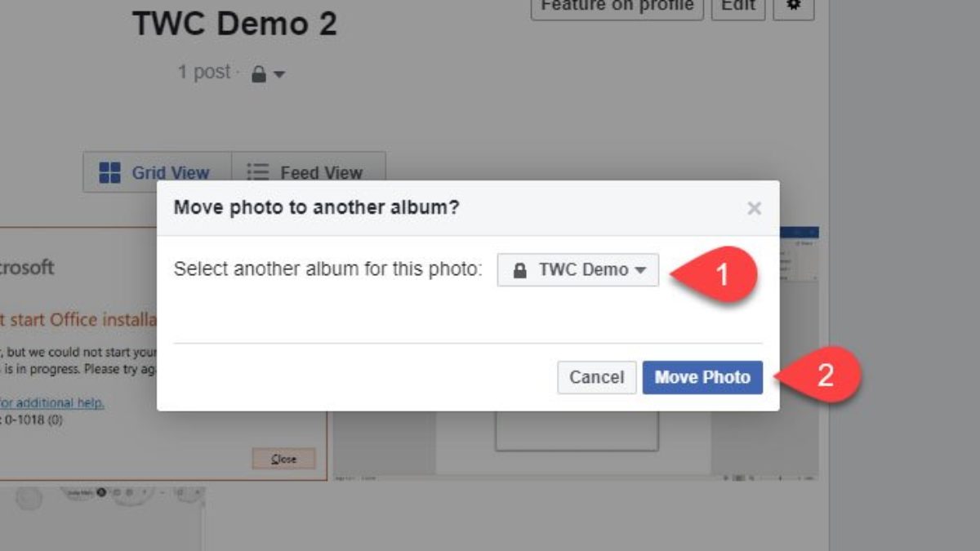Cancel the move photo dialog

[x=596, y=377]
